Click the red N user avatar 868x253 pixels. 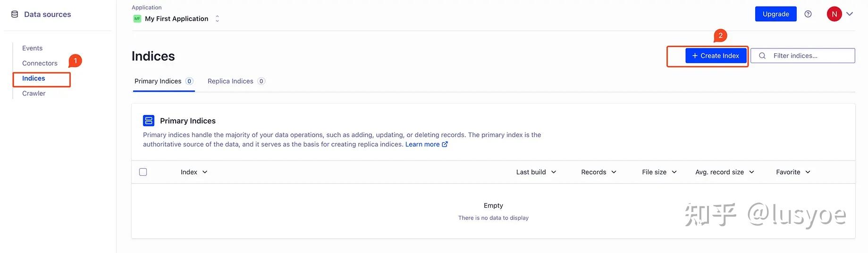click(x=834, y=14)
